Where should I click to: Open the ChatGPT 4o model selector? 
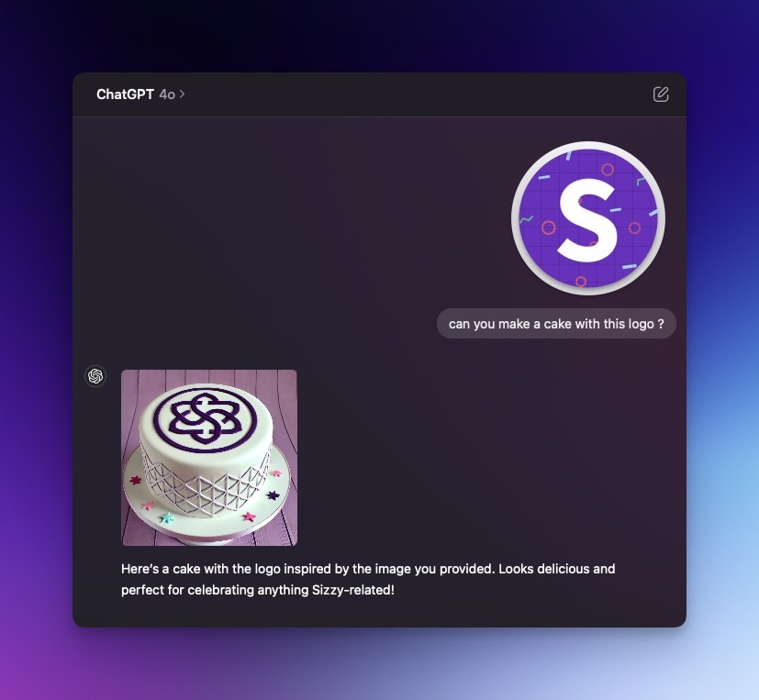pyautogui.click(x=140, y=94)
